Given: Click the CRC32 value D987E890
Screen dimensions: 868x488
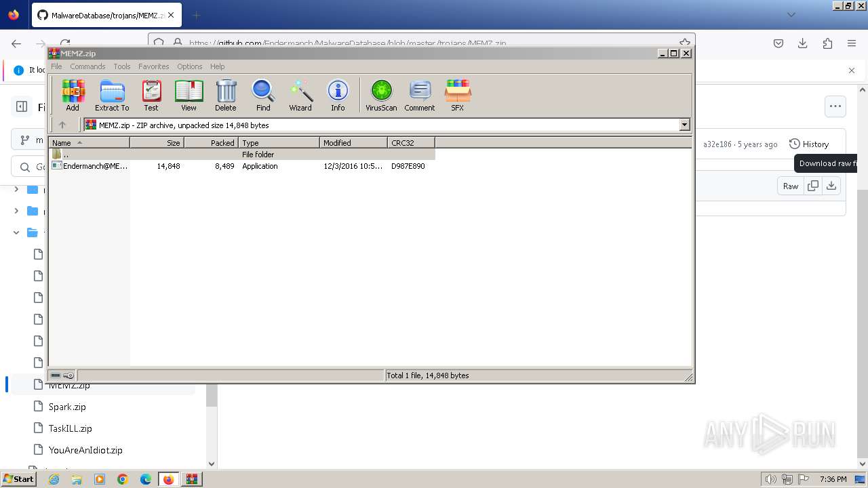Looking at the screenshot, I should (408, 166).
